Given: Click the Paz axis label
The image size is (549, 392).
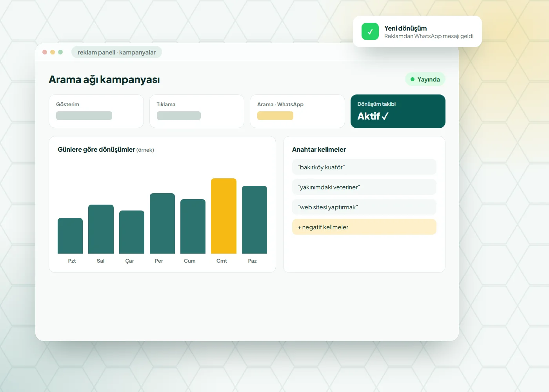Looking at the screenshot, I should (x=252, y=261).
